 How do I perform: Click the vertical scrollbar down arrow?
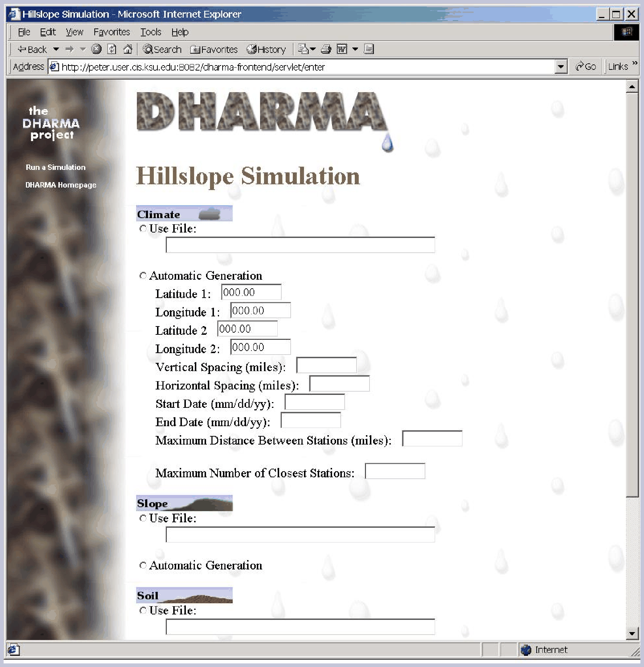(x=632, y=634)
